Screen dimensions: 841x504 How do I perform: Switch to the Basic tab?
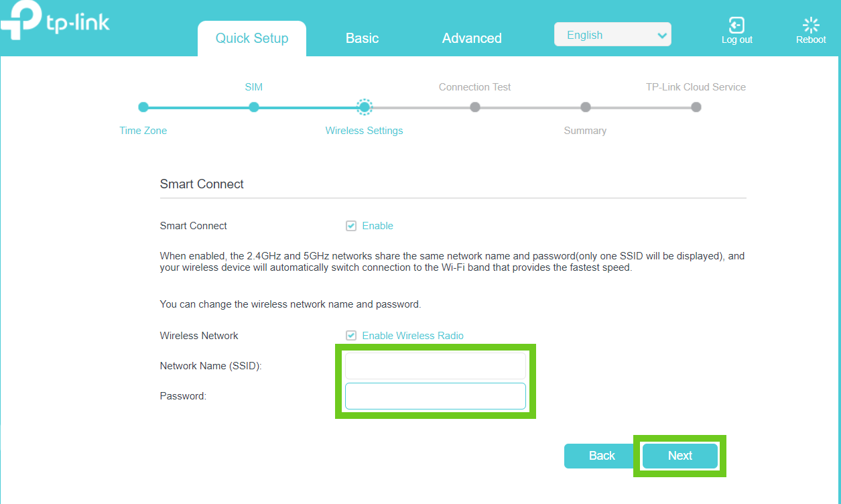[x=362, y=38]
